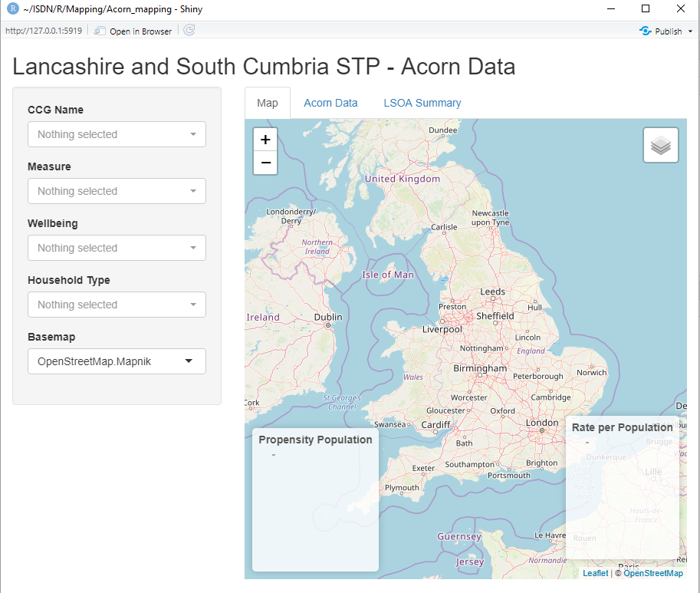Click the United Kingdom map label

coord(403,179)
